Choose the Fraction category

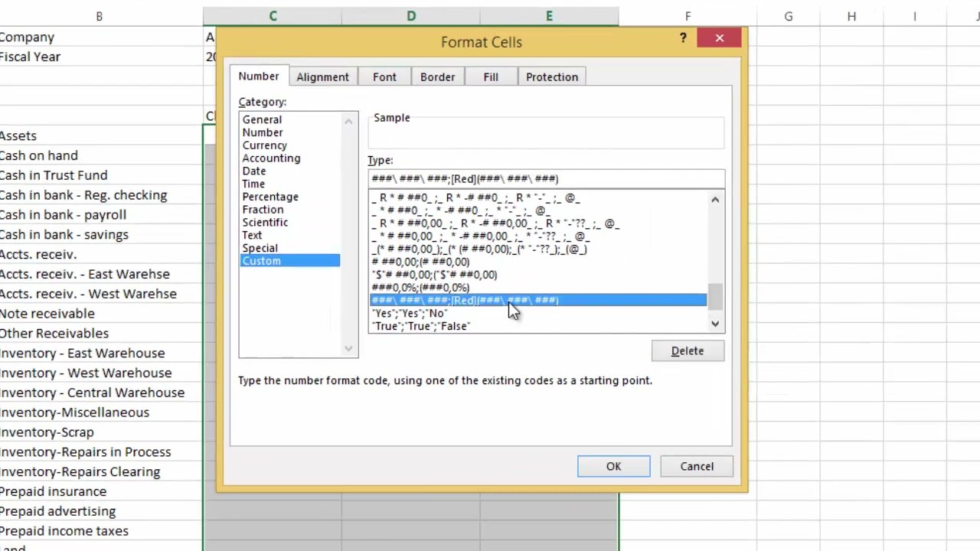point(290,210)
